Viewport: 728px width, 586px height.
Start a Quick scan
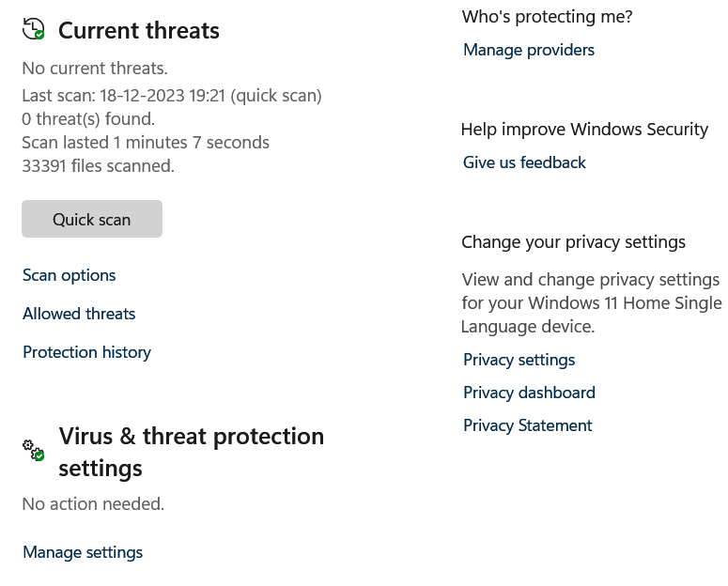click(x=92, y=219)
